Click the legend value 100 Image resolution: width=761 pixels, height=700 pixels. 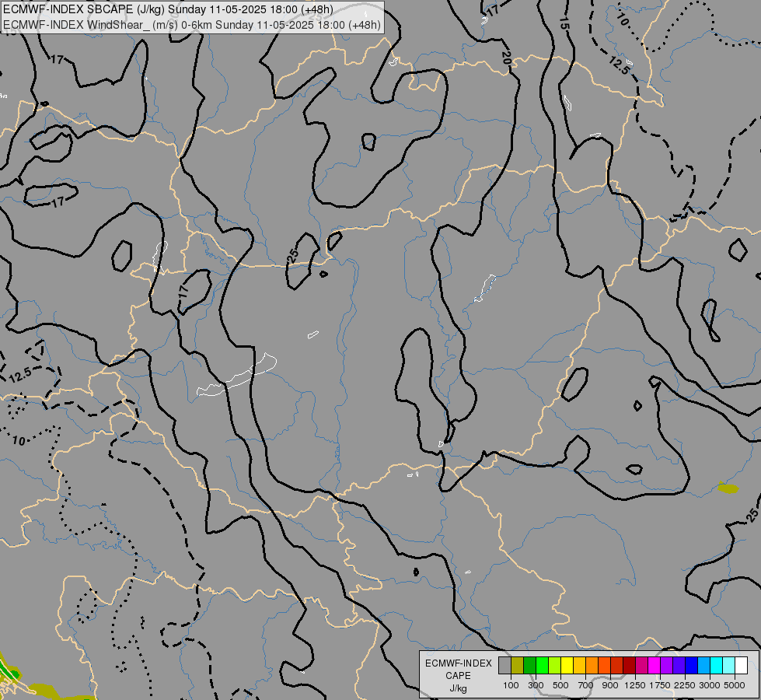coord(511,685)
